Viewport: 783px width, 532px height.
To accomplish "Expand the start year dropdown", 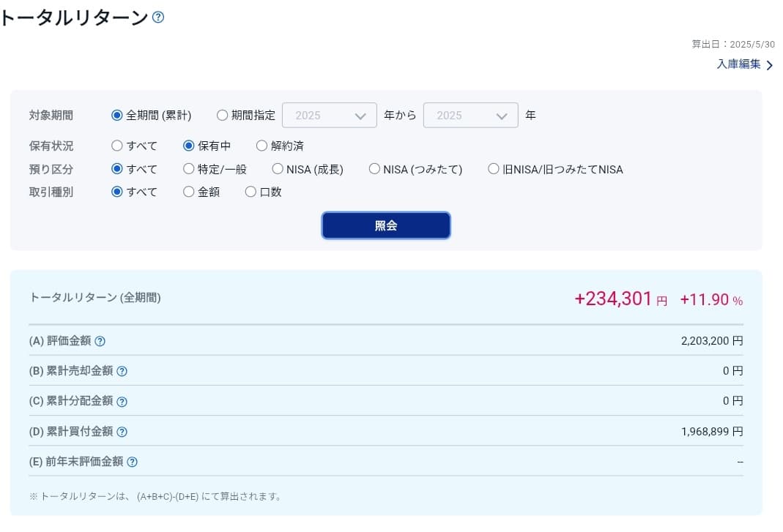I will 329,116.
